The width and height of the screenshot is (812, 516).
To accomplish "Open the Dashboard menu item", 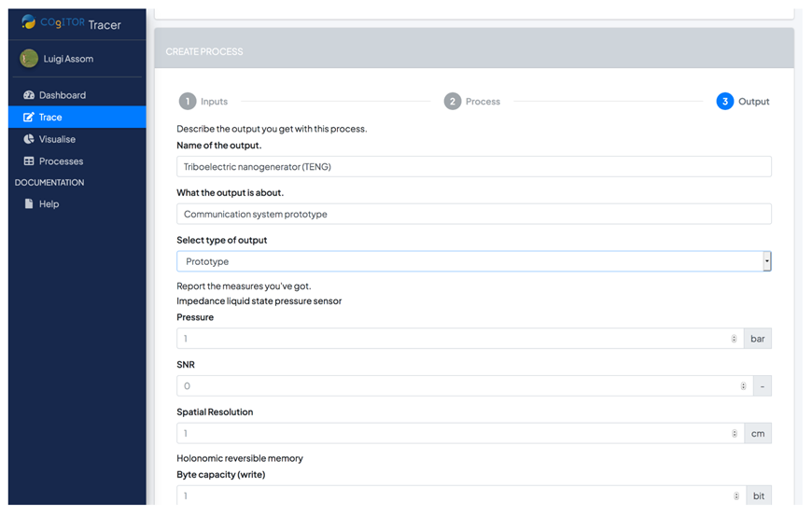I will tap(77, 95).
